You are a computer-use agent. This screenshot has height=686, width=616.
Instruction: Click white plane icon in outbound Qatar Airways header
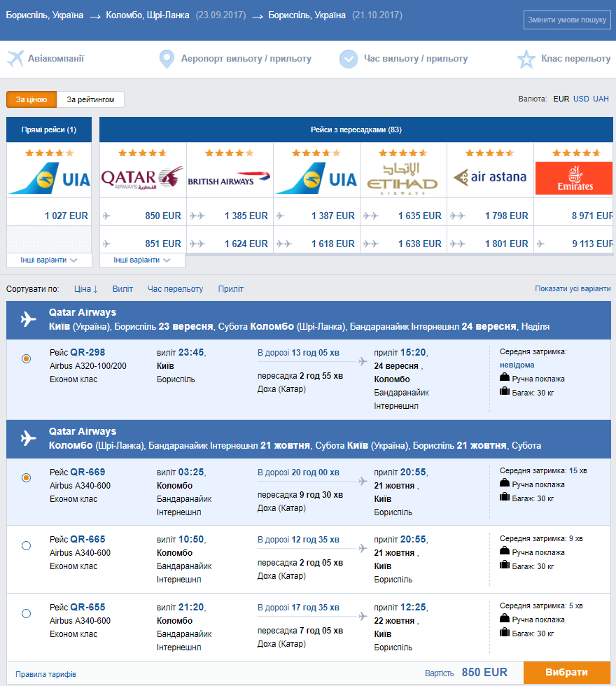click(x=29, y=319)
